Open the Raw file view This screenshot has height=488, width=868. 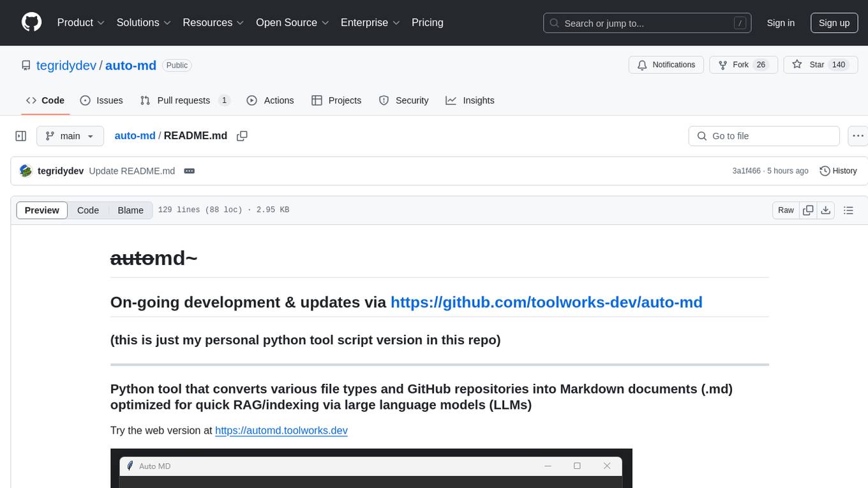pyautogui.click(x=786, y=210)
